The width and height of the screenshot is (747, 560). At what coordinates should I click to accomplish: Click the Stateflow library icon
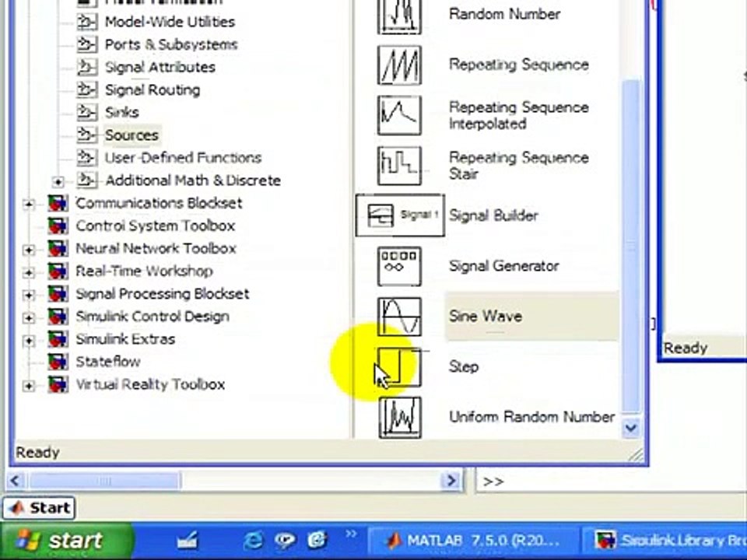click(x=58, y=362)
